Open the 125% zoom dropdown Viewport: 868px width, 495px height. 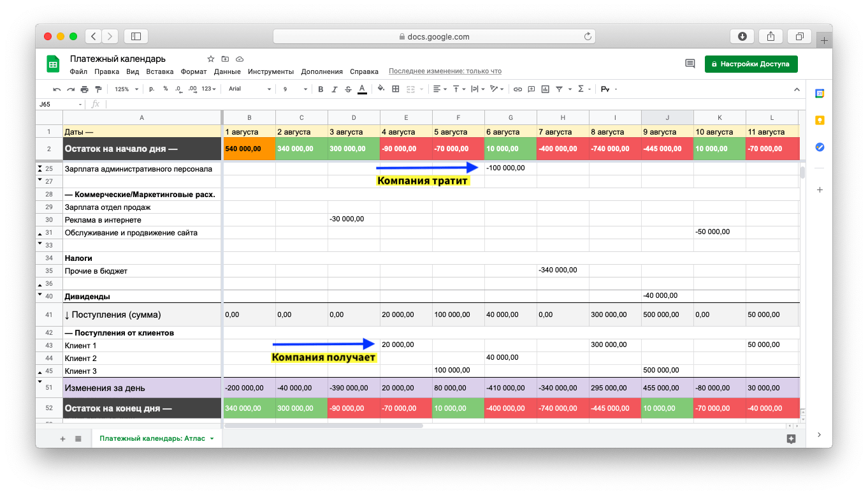tap(126, 89)
